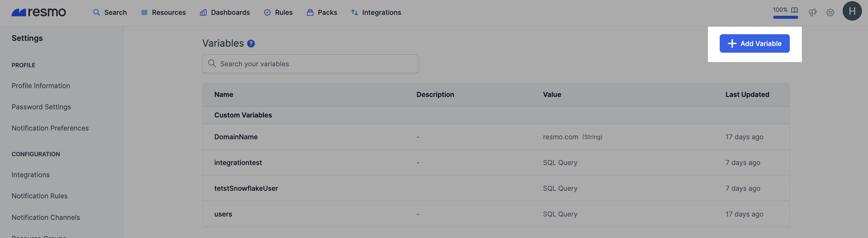Image resolution: width=868 pixels, height=238 pixels.
Task: Click the onboarding progress bar at 100%
Action: [x=785, y=17]
